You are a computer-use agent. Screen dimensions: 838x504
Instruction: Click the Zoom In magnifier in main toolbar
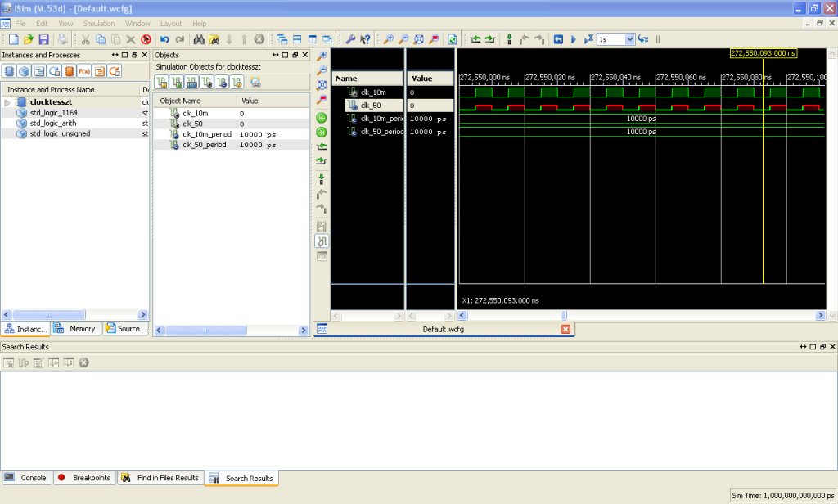coord(389,39)
